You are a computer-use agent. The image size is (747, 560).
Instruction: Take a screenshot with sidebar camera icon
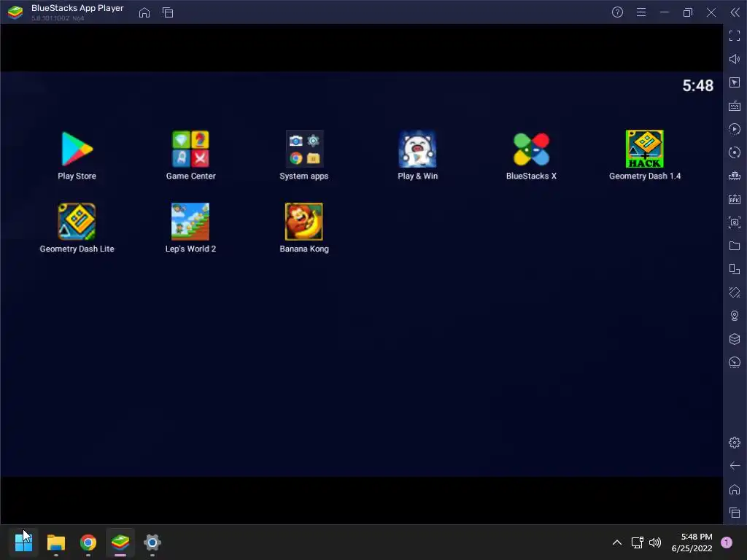tap(735, 222)
